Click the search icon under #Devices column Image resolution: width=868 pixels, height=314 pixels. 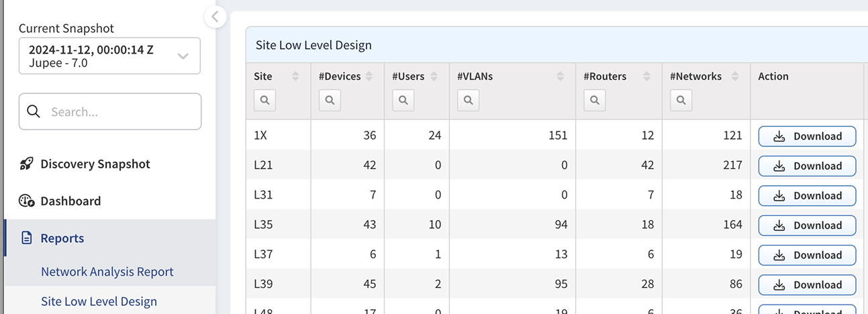coord(330,101)
